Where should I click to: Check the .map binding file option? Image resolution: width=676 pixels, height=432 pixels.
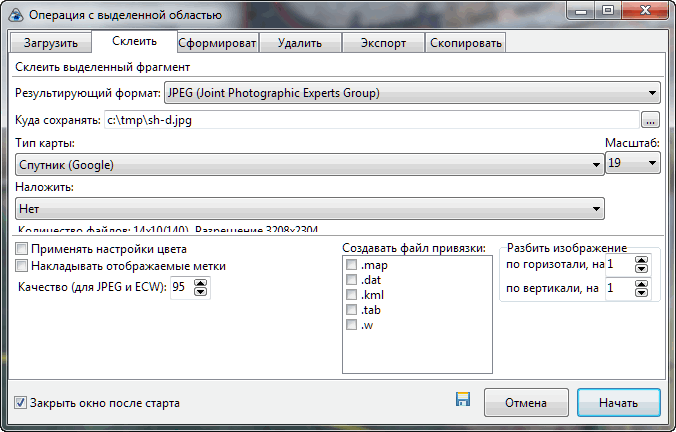click(x=351, y=265)
